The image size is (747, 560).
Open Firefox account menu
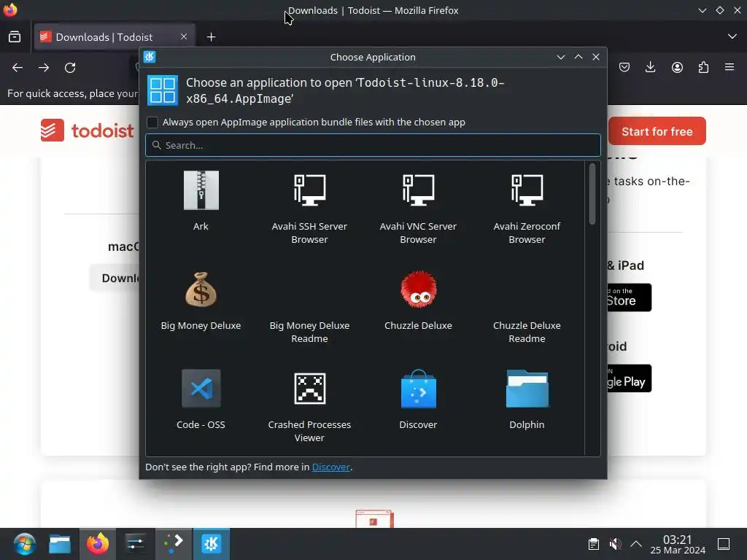pyautogui.click(x=677, y=68)
